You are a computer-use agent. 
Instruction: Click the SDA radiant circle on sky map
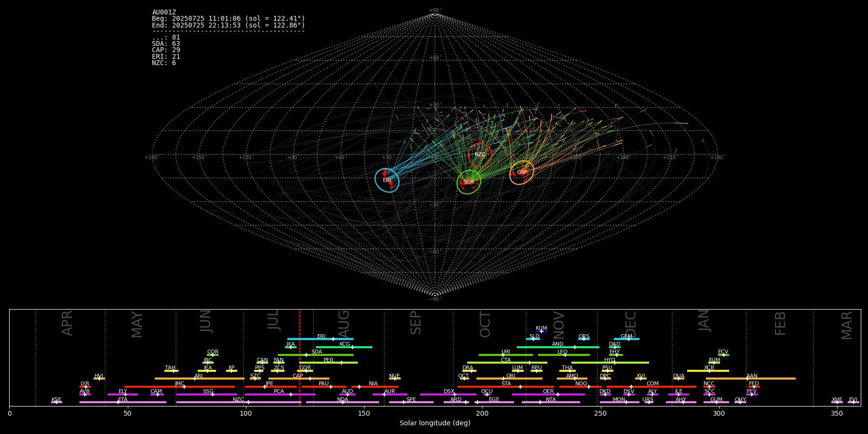click(469, 182)
